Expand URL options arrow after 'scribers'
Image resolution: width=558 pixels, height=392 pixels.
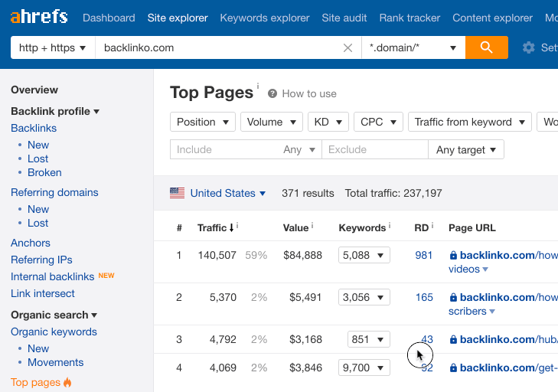click(x=492, y=312)
